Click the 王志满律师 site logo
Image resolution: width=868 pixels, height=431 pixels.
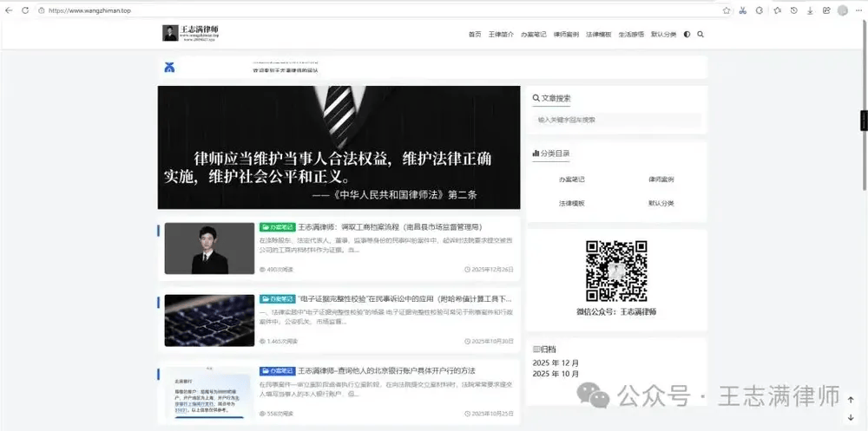(191, 33)
